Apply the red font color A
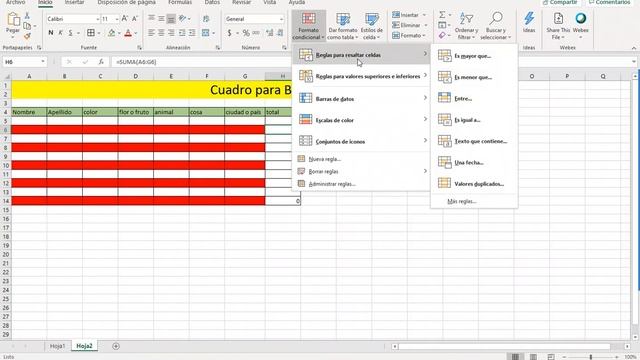The width and height of the screenshot is (640, 360). [x=128, y=33]
